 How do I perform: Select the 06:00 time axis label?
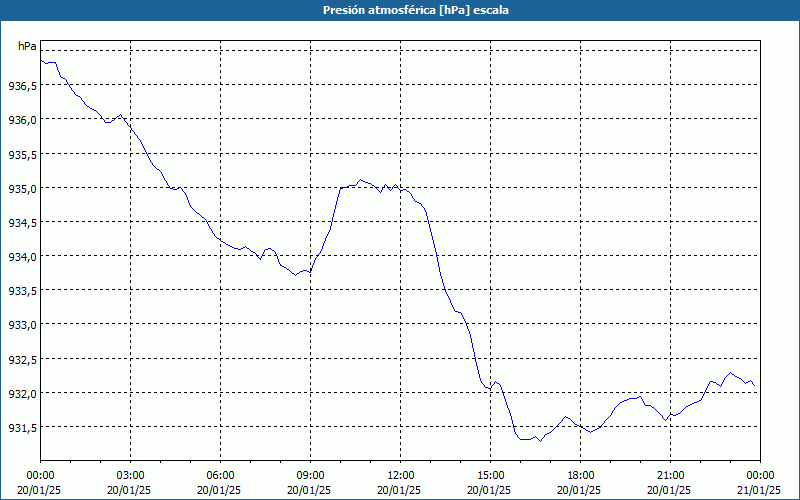pyautogui.click(x=221, y=475)
